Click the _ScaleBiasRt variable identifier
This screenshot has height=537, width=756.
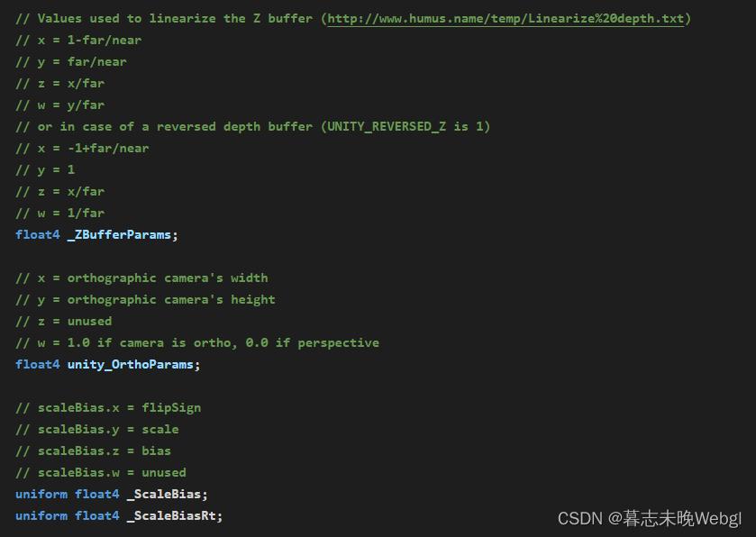pyautogui.click(x=171, y=515)
